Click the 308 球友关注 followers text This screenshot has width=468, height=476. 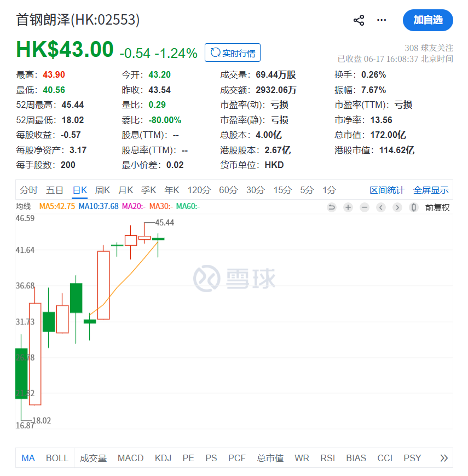429,48
